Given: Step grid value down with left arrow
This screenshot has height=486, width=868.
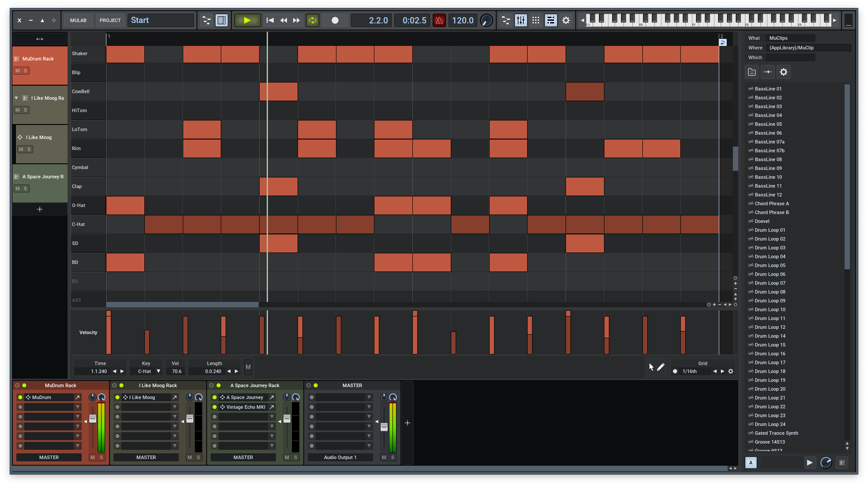Looking at the screenshot, I should pos(715,371).
